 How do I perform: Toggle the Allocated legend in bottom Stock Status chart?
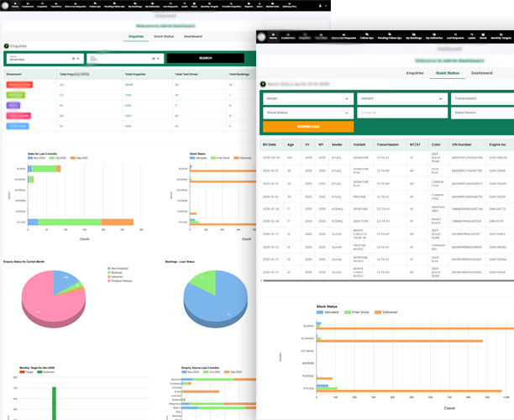click(x=328, y=312)
